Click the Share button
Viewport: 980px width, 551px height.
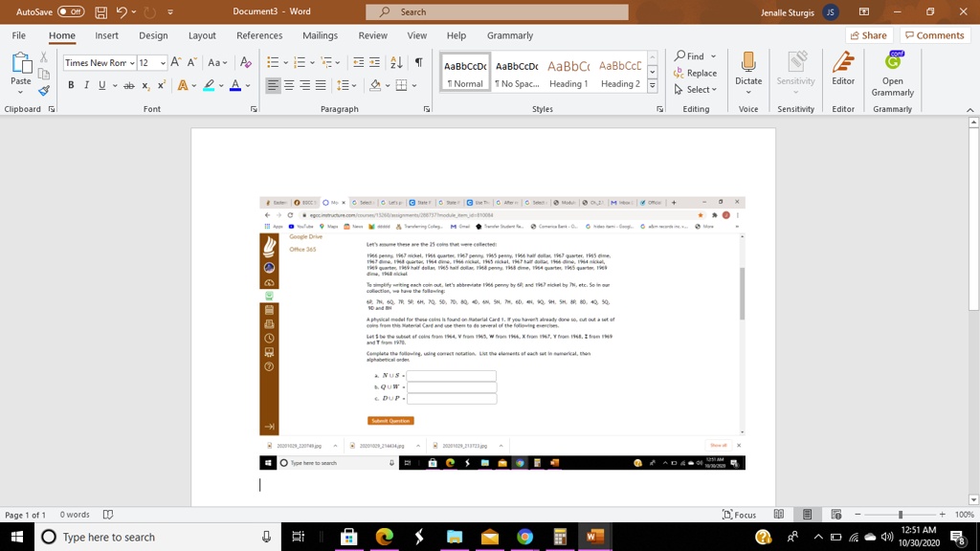868,35
